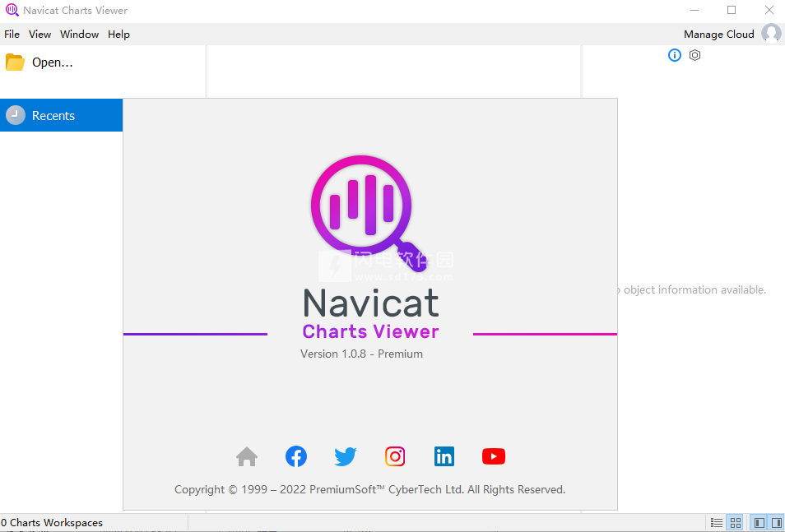The width and height of the screenshot is (785, 532).
Task: Select the Recents sidebar item
Action: pyautogui.click(x=61, y=115)
